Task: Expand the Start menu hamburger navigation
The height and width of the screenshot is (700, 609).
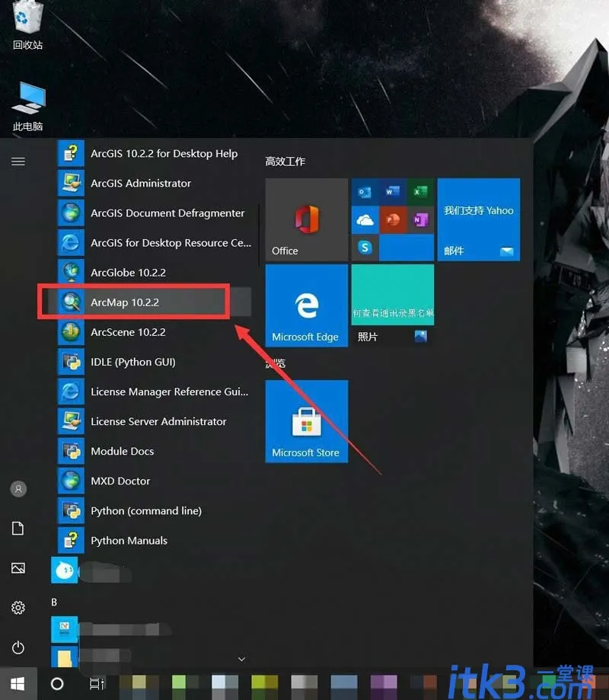Action: pyautogui.click(x=18, y=161)
